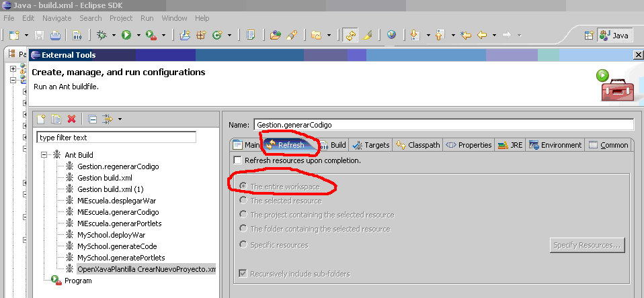Switch to the Common tab
The image size is (644, 298).
(608, 145)
